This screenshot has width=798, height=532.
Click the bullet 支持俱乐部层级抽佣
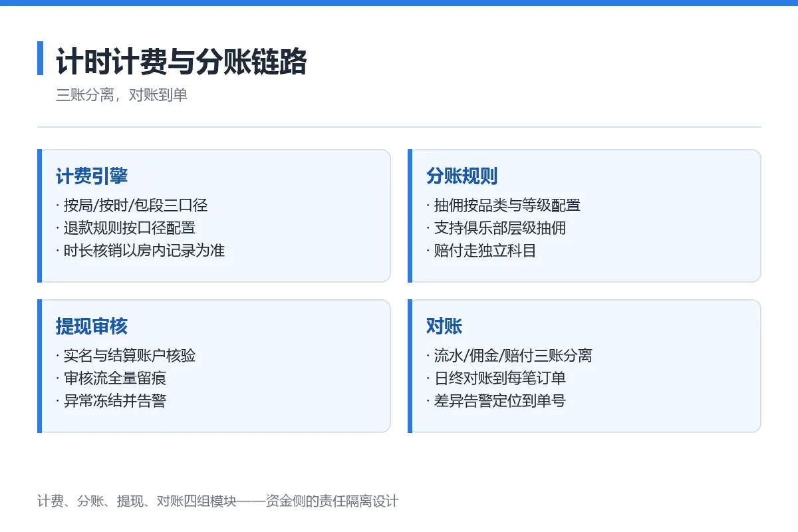tap(496, 228)
